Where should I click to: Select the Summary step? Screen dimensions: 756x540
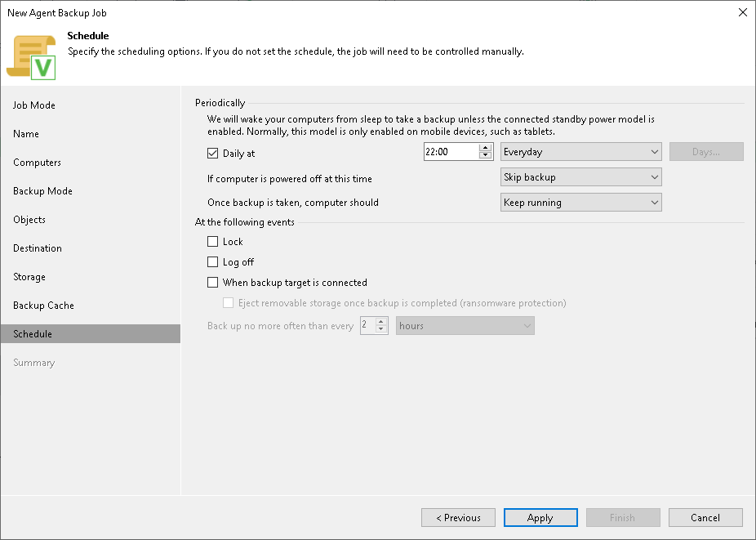pos(33,362)
